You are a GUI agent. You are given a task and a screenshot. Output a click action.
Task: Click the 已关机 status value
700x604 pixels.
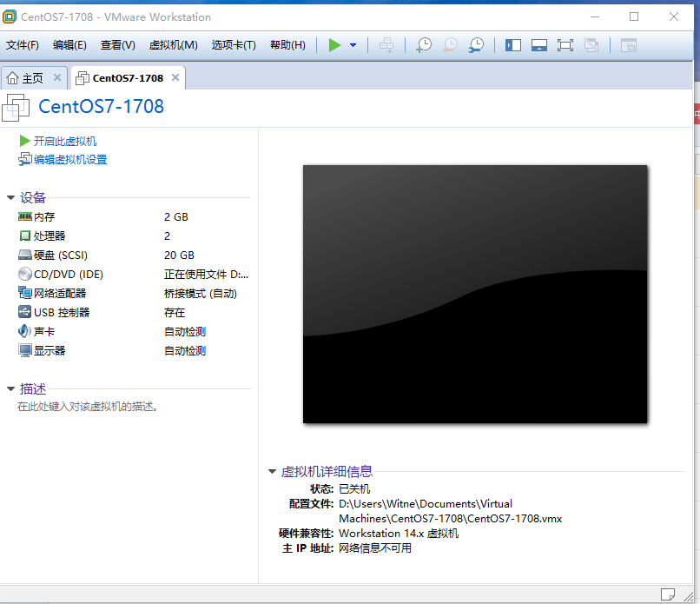coord(354,489)
